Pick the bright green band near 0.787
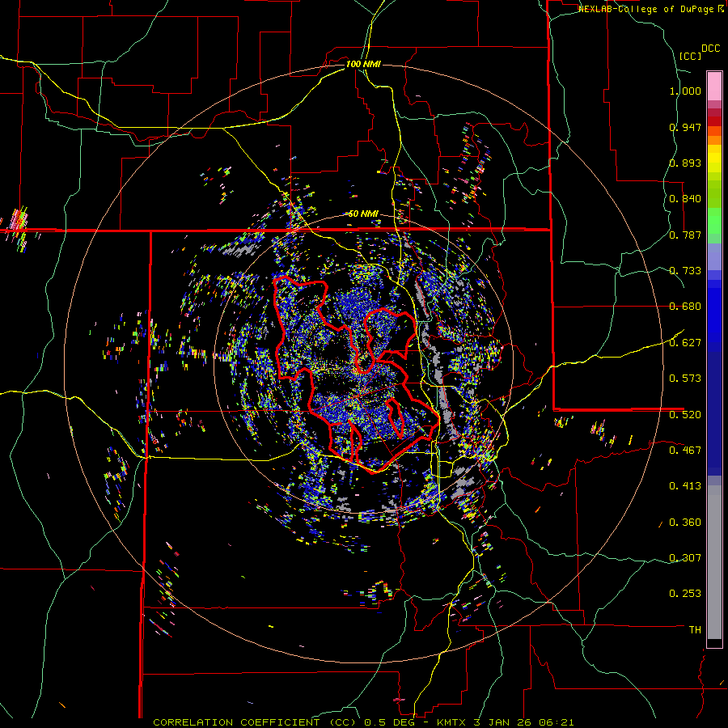728x728 pixels. tap(714, 222)
